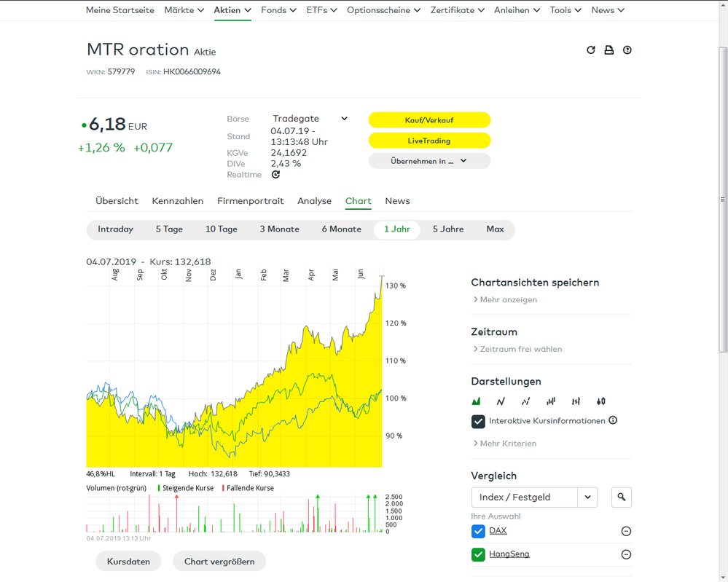Toggle the HangSeng comparison checkbox

tap(478, 554)
